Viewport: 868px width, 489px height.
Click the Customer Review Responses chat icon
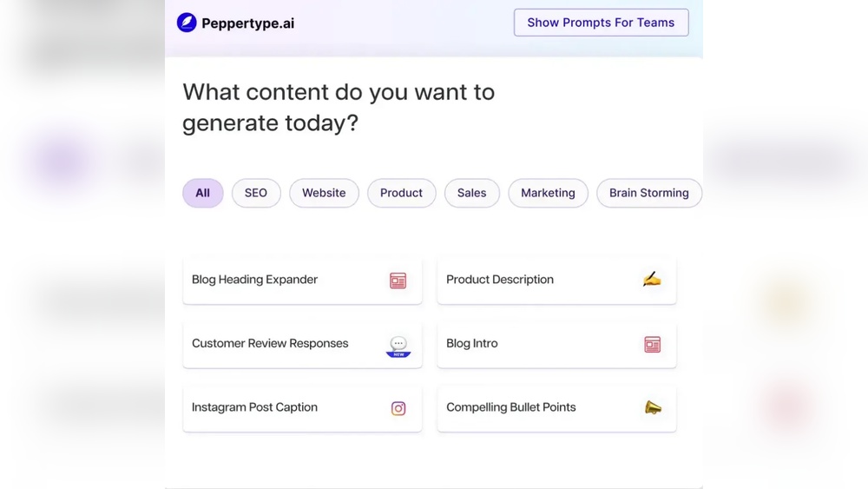[398, 345]
